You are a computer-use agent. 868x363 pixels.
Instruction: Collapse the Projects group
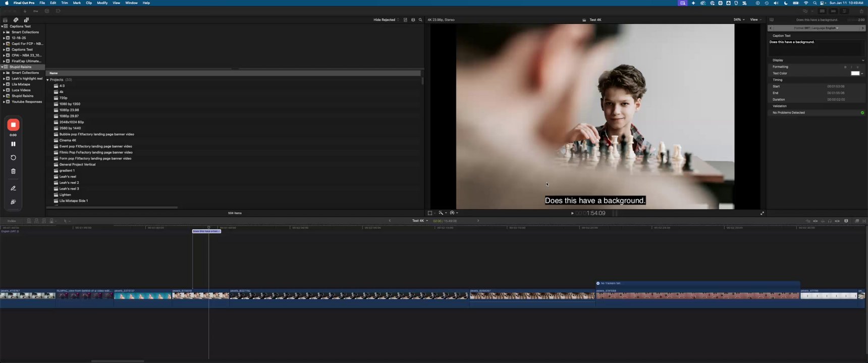(48, 80)
